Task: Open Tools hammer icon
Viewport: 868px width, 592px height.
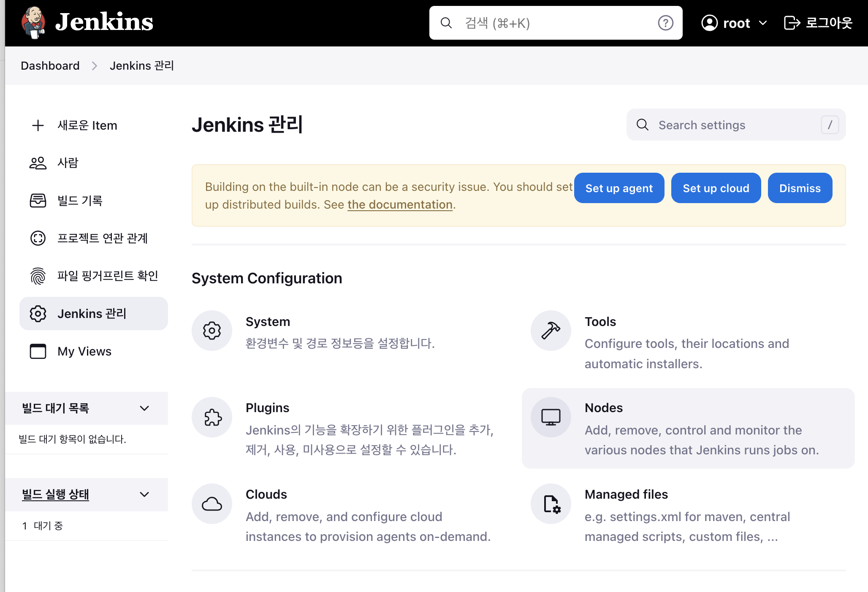Action: (551, 331)
